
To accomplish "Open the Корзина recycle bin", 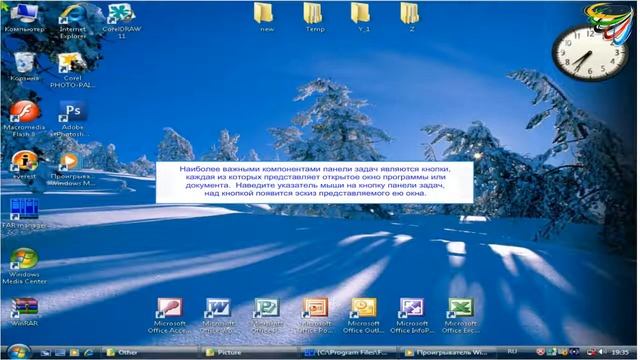I will (x=24, y=67).
